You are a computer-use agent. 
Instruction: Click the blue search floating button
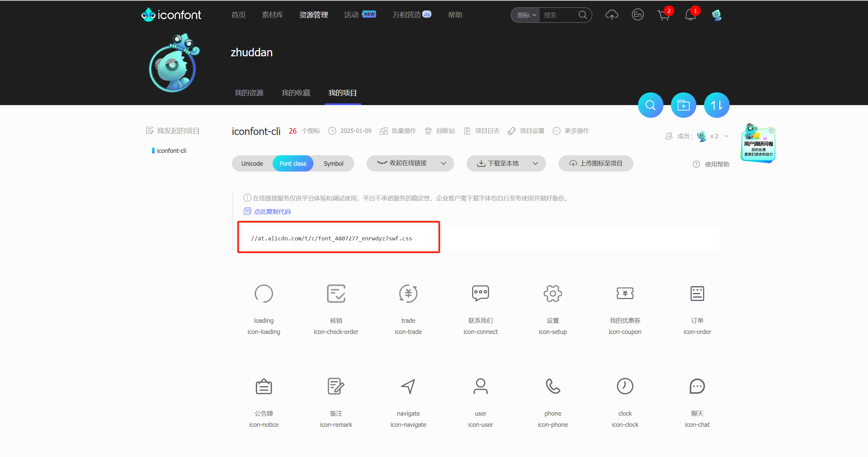point(650,105)
